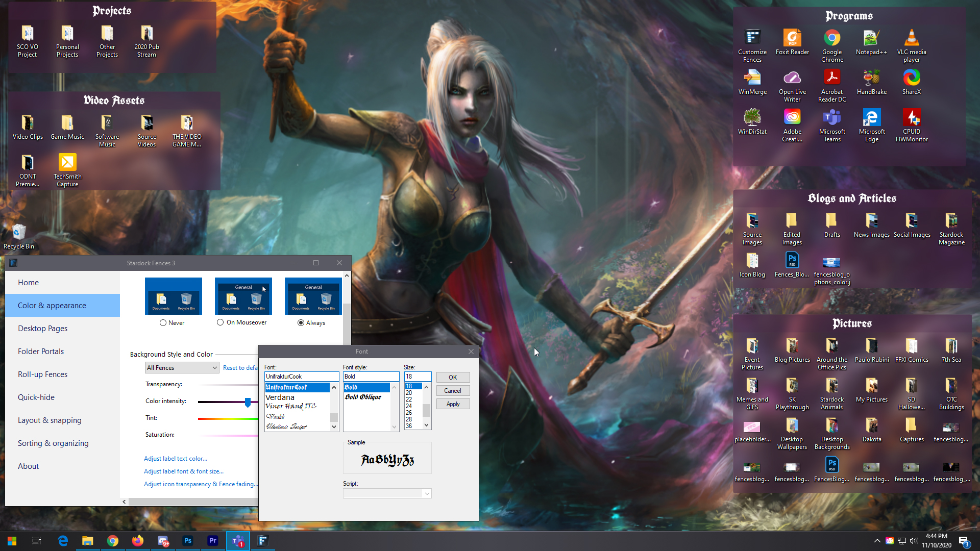Select the Never radio option
980x551 pixels.
click(x=172, y=323)
